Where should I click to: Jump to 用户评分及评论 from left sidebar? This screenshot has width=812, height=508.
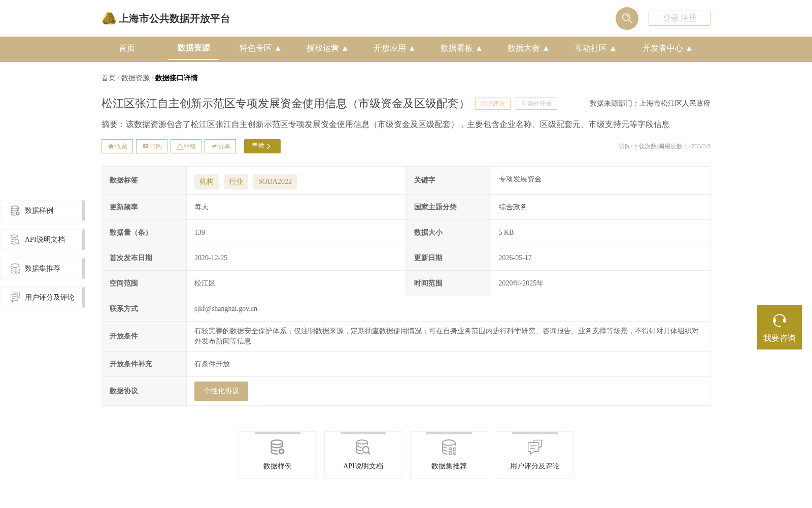43,298
